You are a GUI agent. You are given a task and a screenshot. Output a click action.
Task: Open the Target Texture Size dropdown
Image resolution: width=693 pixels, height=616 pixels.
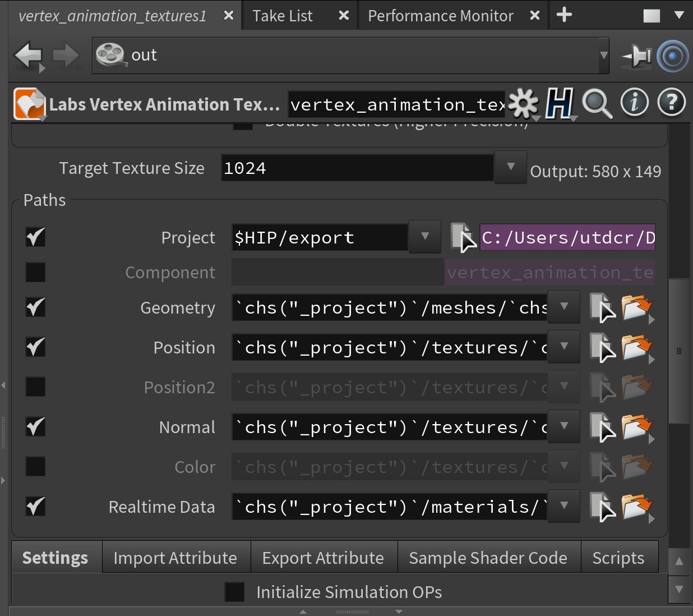coord(510,167)
